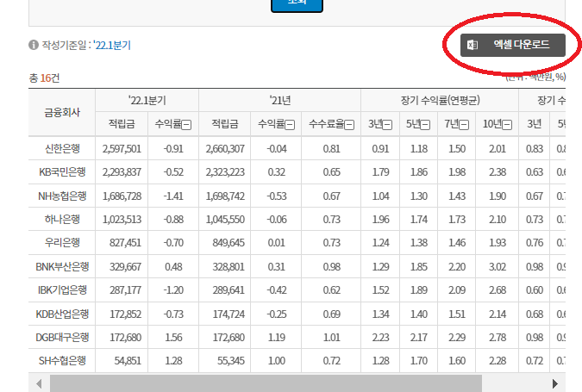The width and height of the screenshot is (582, 392).
Task: Collapse the 3년 long-term yield column
Action: click(387, 125)
